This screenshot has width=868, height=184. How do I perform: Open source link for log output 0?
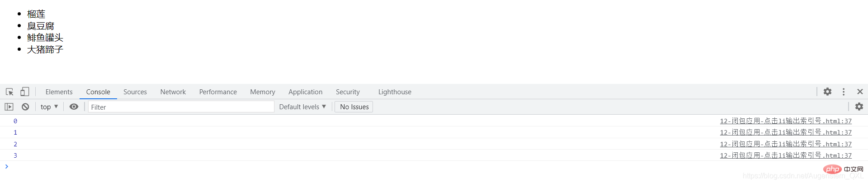pyautogui.click(x=786, y=121)
